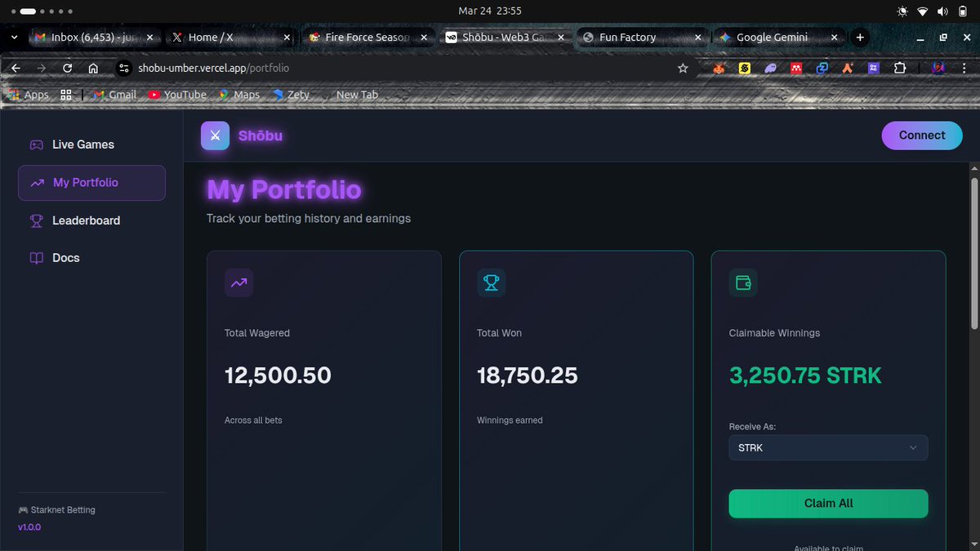
Task: Open the tab search dropdown arrow
Action: (x=14, y=37)
